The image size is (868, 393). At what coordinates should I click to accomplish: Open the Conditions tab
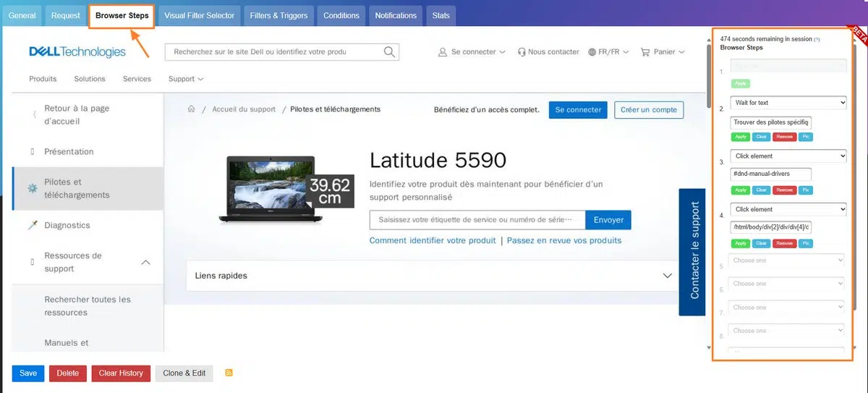pyautogui.click(x=341, y=15)
